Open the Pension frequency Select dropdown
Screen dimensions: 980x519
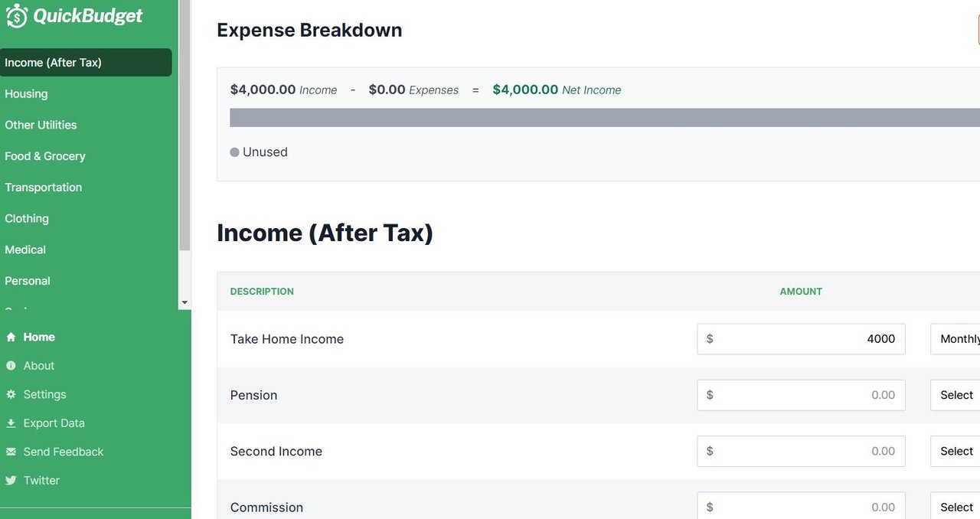click(955, 395)
